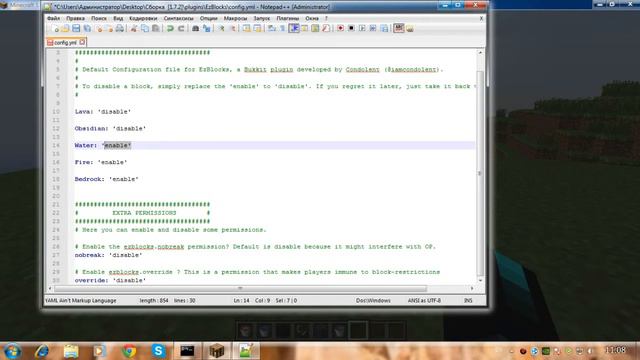Switch to the Minecraft taskbar icon

(216, 351)
